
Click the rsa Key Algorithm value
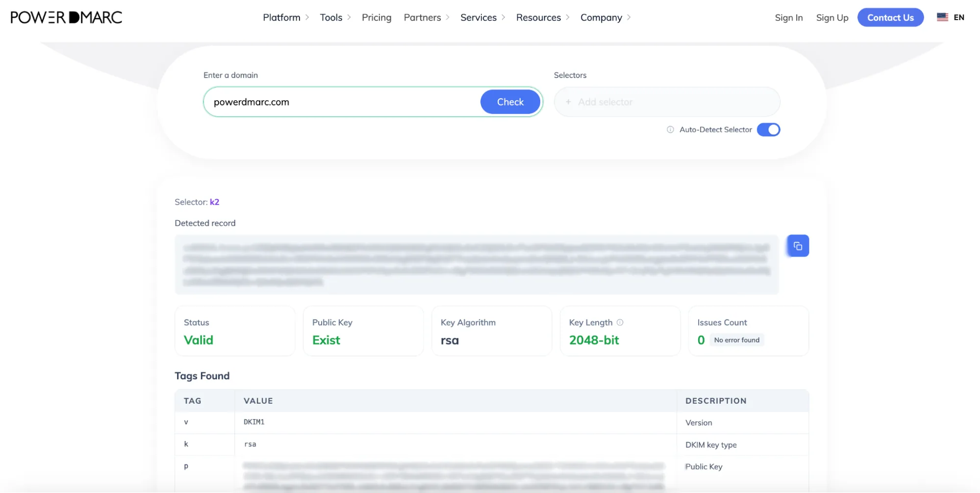coord(450,340)
